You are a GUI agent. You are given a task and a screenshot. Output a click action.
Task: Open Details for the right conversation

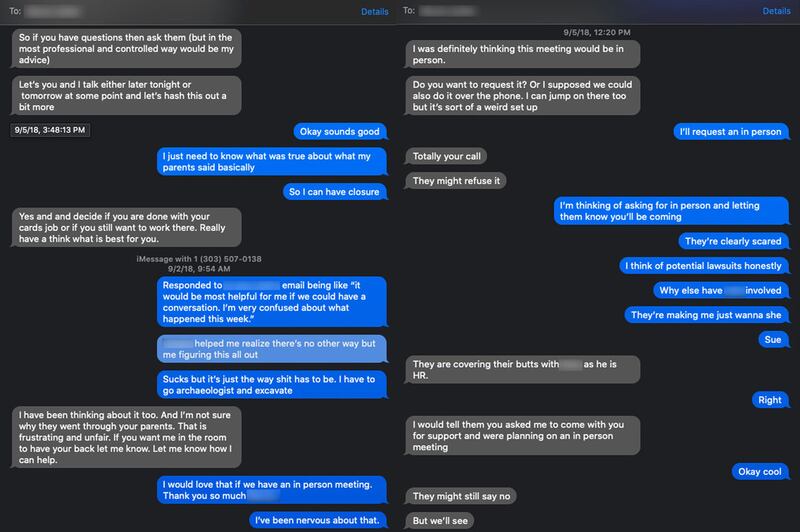pyautogui.click(x=776, y=11)
